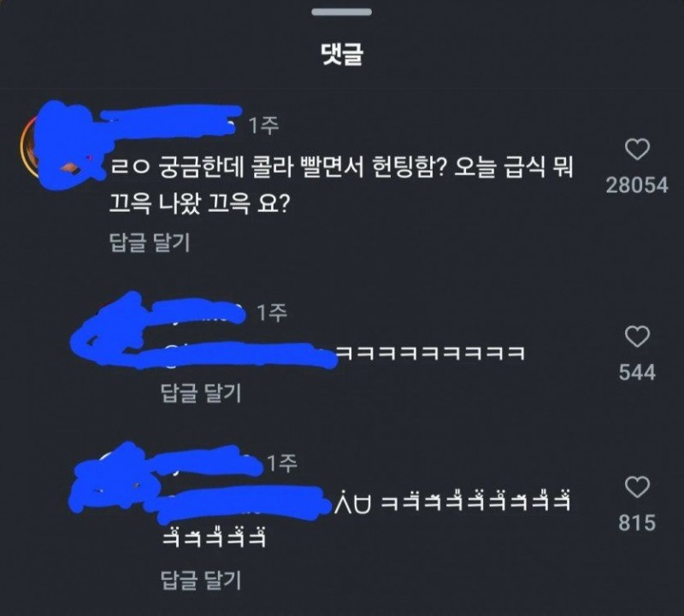The width and height of the screenshot is (684, 616).
Task: Reply to the 콜라 빨면서 헌팅함 comment
Action: (x=150, y=243)
